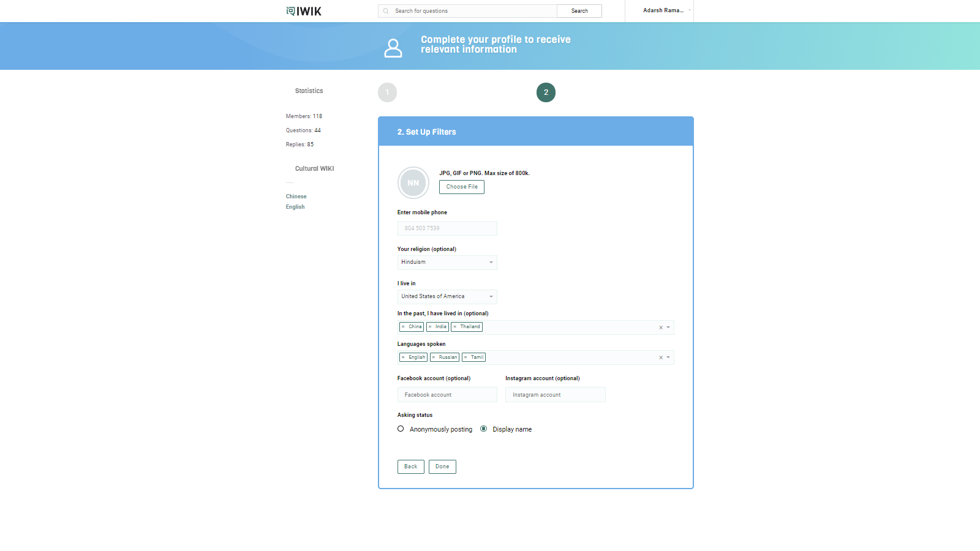The width and height of the screenshot is (980, 551).
Task: Go to step 1 of profile
Action: 387,92
